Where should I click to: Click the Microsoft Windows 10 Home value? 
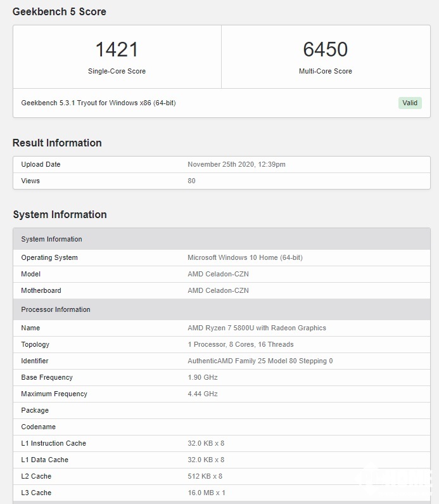click(x=245, y=257)
